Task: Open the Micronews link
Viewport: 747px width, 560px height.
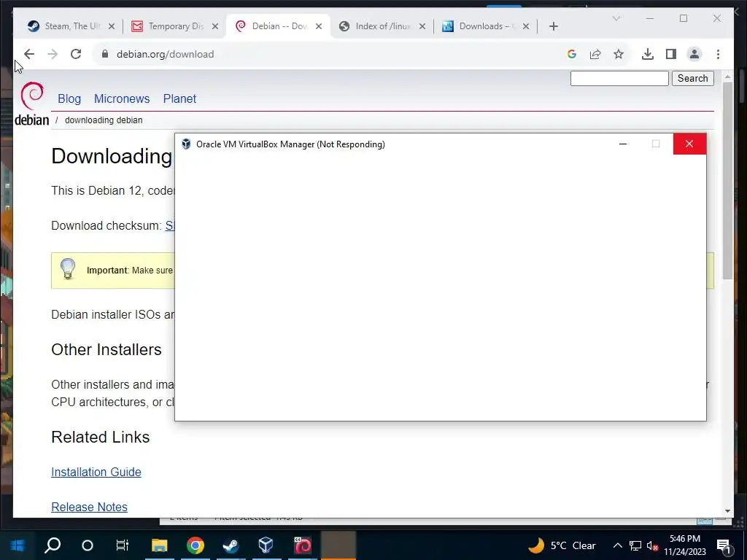Action: click(x=122, y=98)
